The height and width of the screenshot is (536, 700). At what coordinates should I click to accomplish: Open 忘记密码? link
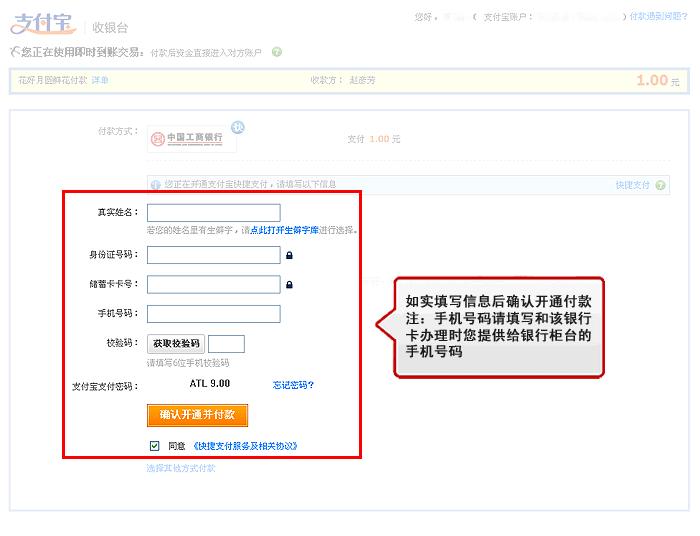(x=293, y=385)
